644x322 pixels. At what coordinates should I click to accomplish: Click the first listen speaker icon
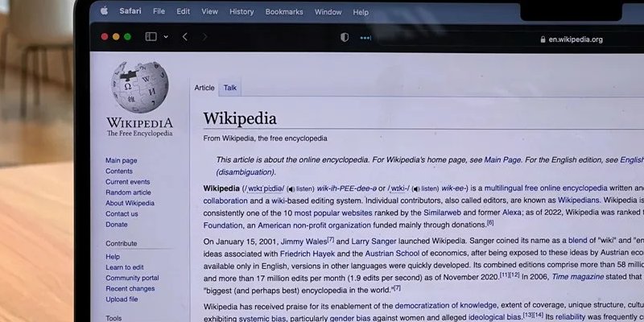pos(291,189)
